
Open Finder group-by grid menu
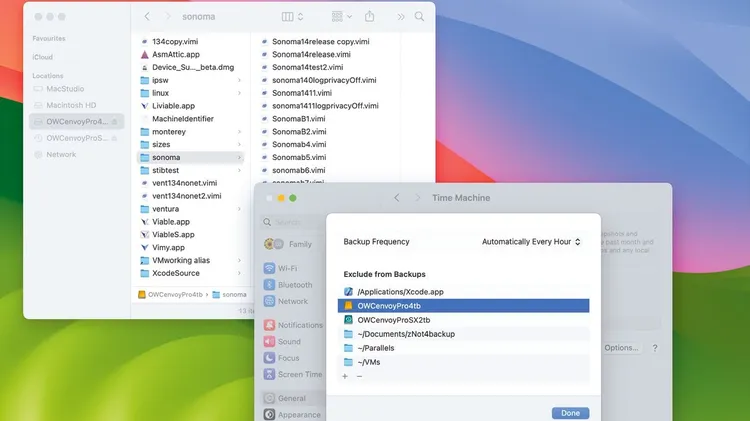pos(342,17)
